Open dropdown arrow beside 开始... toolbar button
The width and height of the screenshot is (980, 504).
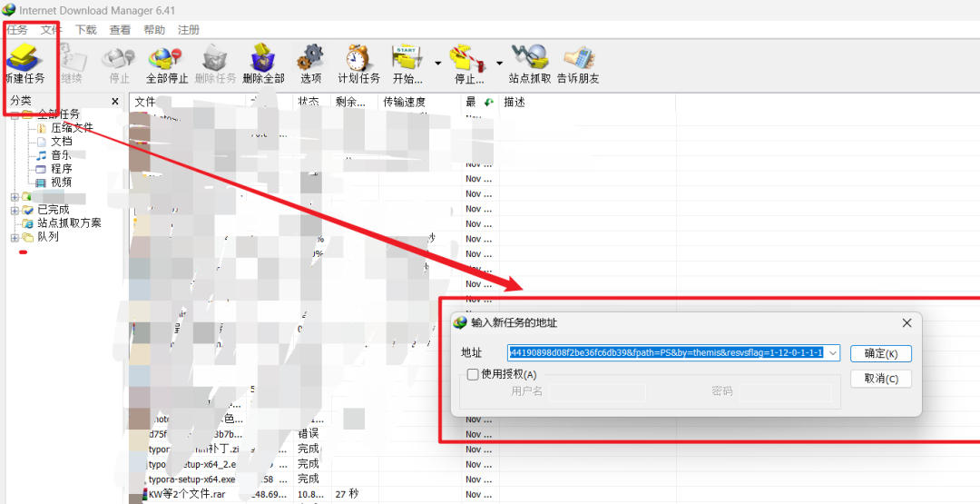[437, 64]
